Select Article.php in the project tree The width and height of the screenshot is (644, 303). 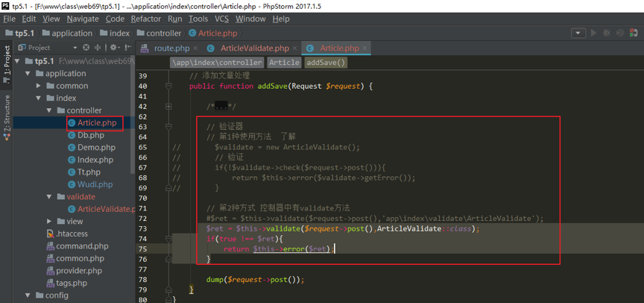tap(92, 122)
